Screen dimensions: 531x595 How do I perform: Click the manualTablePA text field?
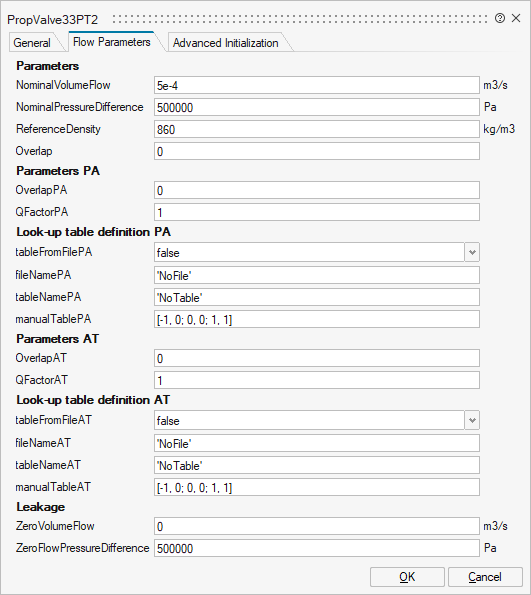click(317, 320)
